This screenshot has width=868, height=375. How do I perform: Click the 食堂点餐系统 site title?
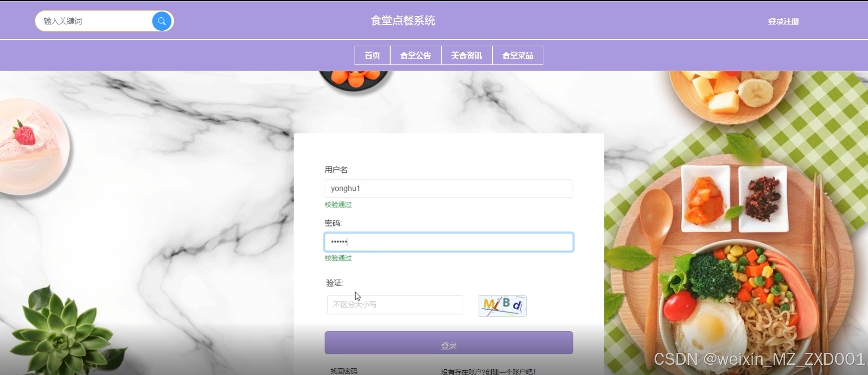403,21
